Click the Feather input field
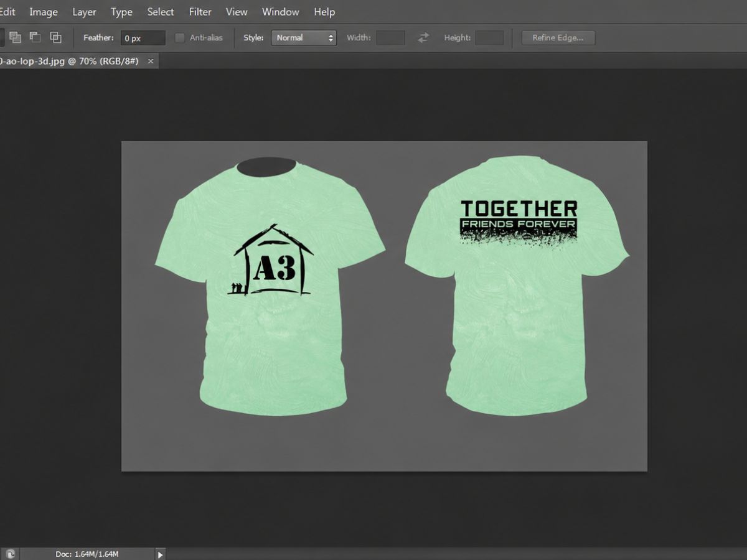The width and height of the screenshot is (747, 560). pyautogui.click(x=143, y=38)
